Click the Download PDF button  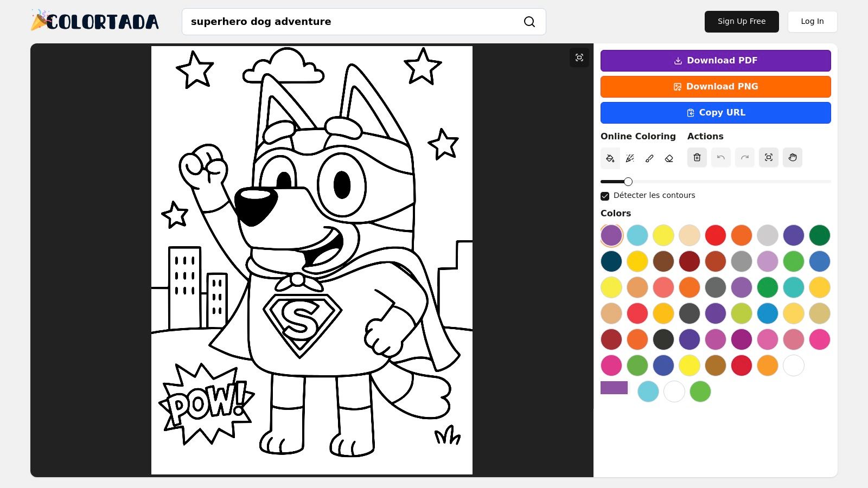click(715, 60)
